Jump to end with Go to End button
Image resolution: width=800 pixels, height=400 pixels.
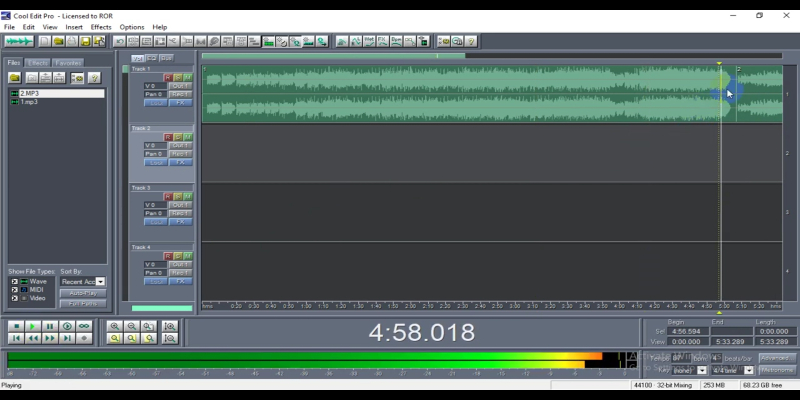pos(67,339)
